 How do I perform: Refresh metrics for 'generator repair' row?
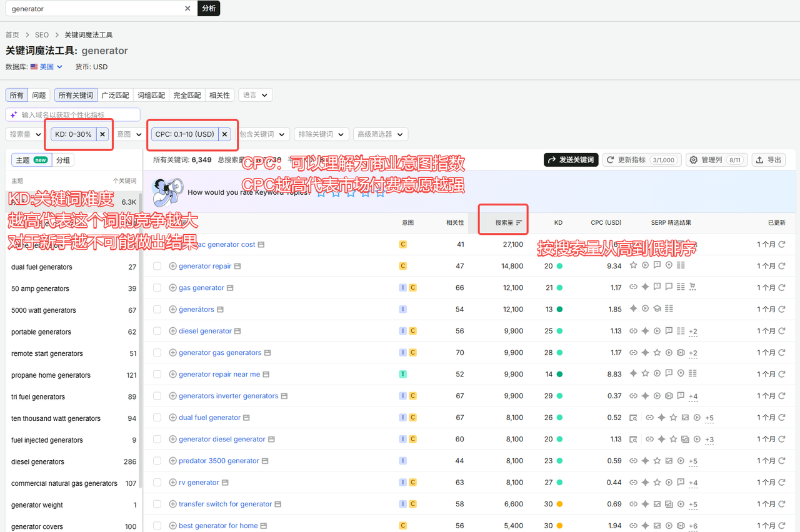point(782,266)
